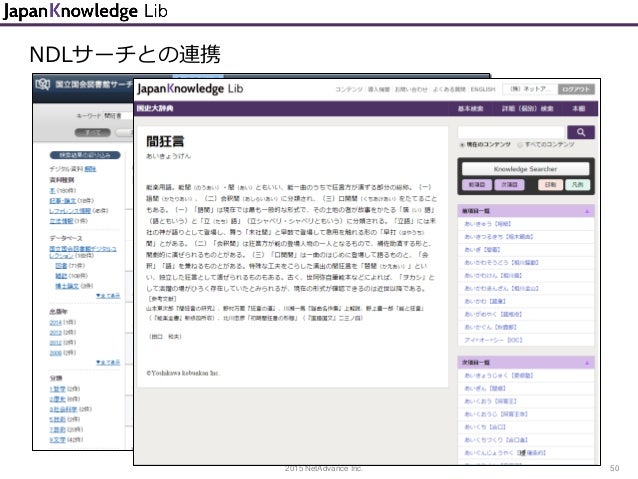
Task: Filter by year 2012 in NDL window
Action: [55, 343]
